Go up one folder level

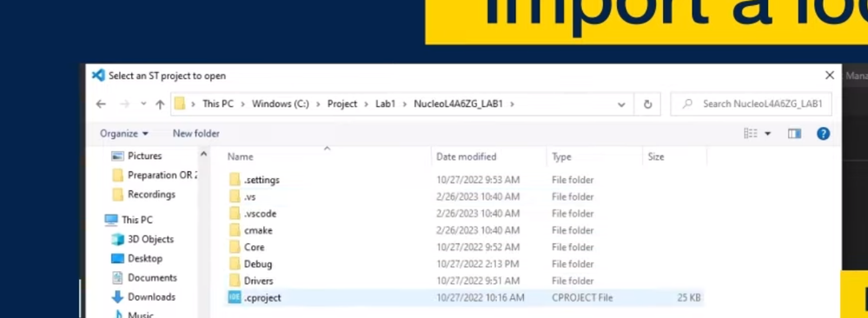[160, 104]
